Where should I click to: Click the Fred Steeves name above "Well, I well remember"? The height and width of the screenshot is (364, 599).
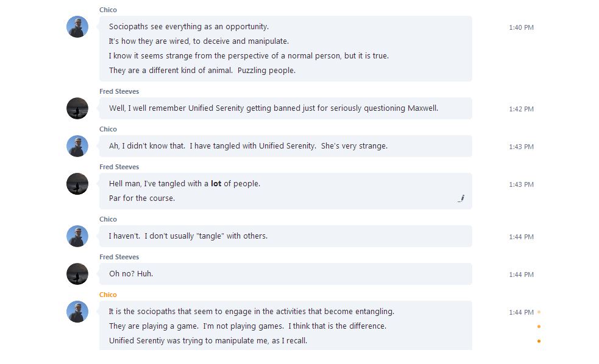(119, 91)
